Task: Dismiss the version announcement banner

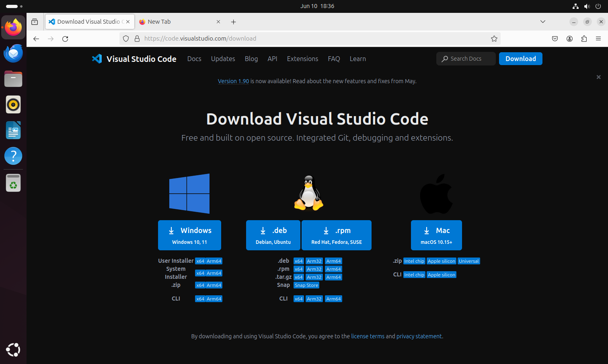Action: click(598, 77)
